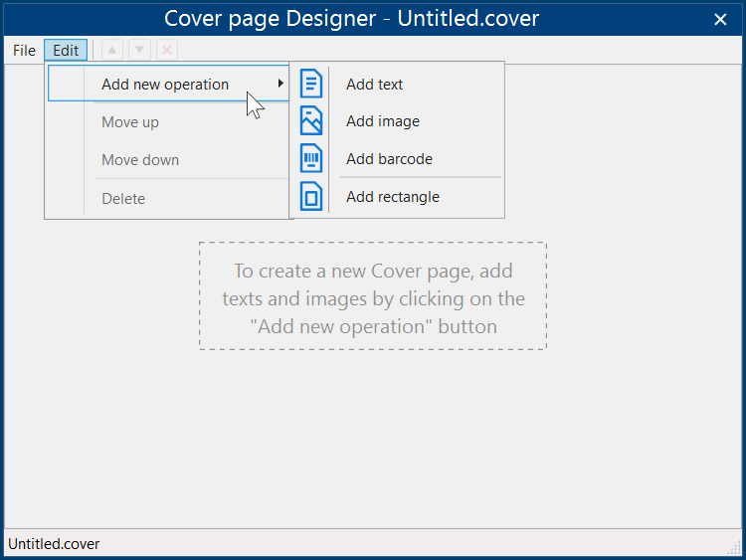The image size is (746, 560).
Task: Choose Add text from the submenu
Action: 375,85
